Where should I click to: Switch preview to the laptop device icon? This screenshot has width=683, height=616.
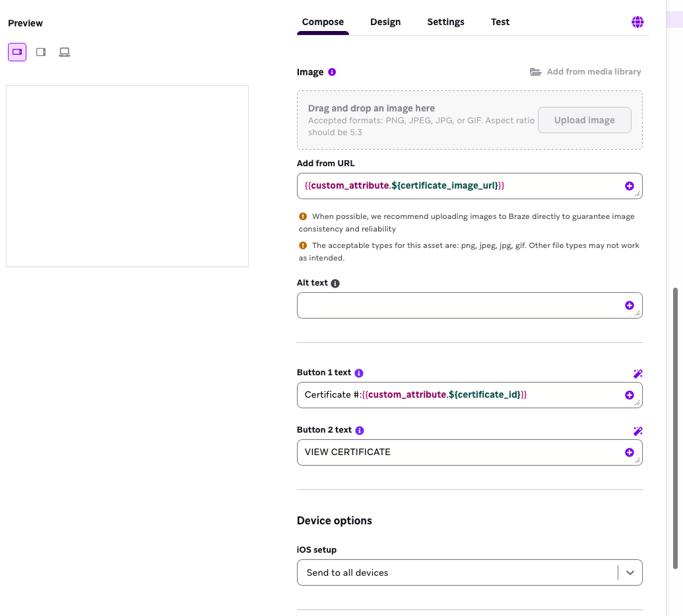(x=64, y=51)
